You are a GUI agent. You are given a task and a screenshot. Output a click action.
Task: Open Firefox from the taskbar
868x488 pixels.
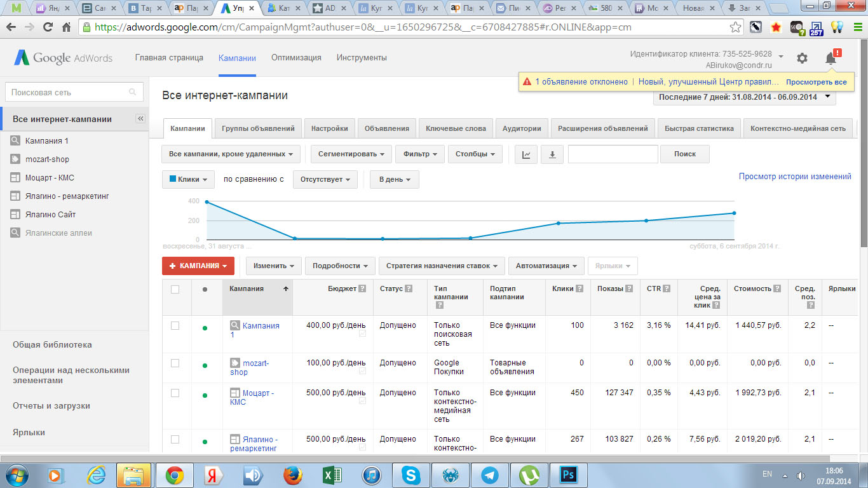(x=292, y=475)
